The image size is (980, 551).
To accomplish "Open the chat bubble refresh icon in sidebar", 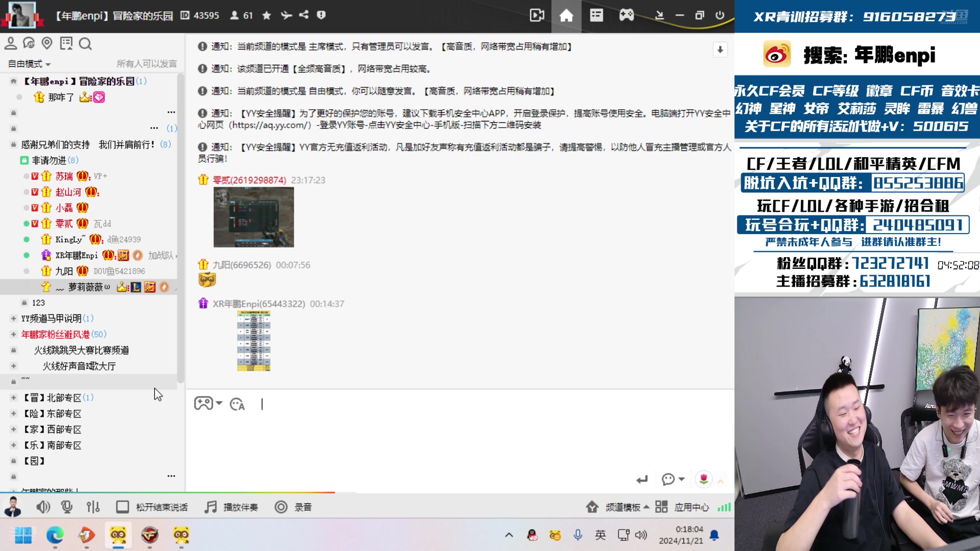I will pos(29,43).
